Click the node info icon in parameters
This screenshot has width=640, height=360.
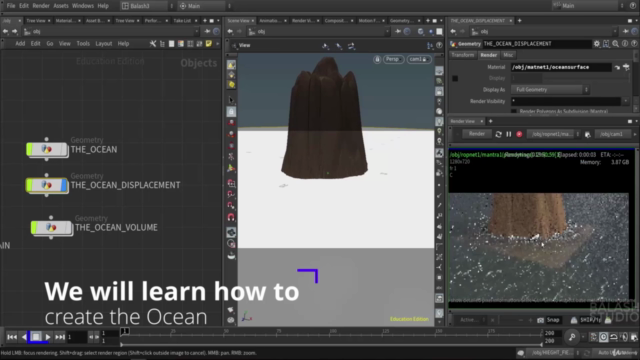625,43
